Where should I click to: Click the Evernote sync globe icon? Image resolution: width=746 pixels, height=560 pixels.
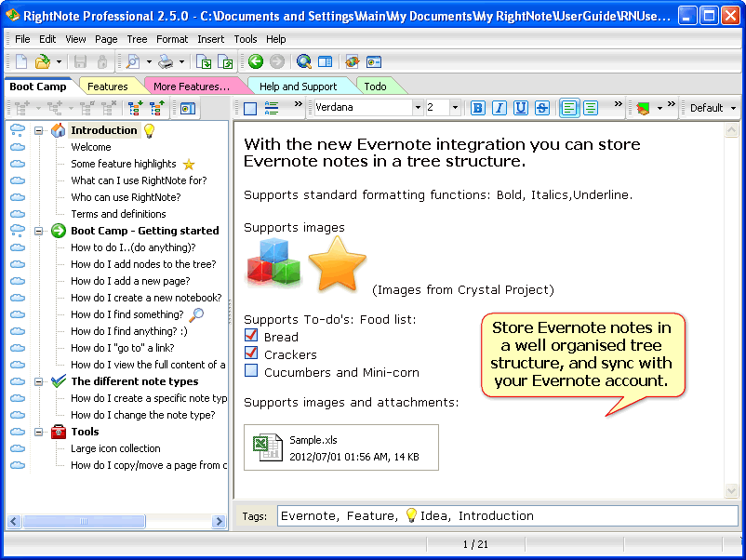tap(352, 61)
